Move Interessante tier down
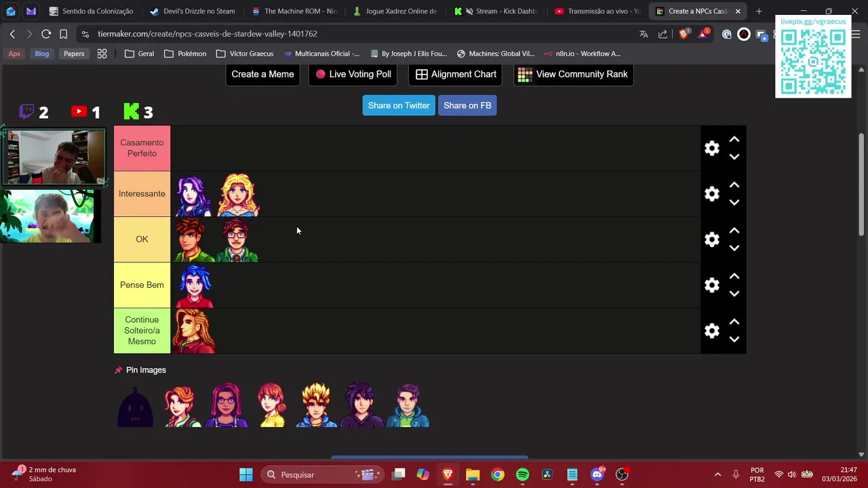The width and height of the screenshot is (868, 488). pos(734,203)
